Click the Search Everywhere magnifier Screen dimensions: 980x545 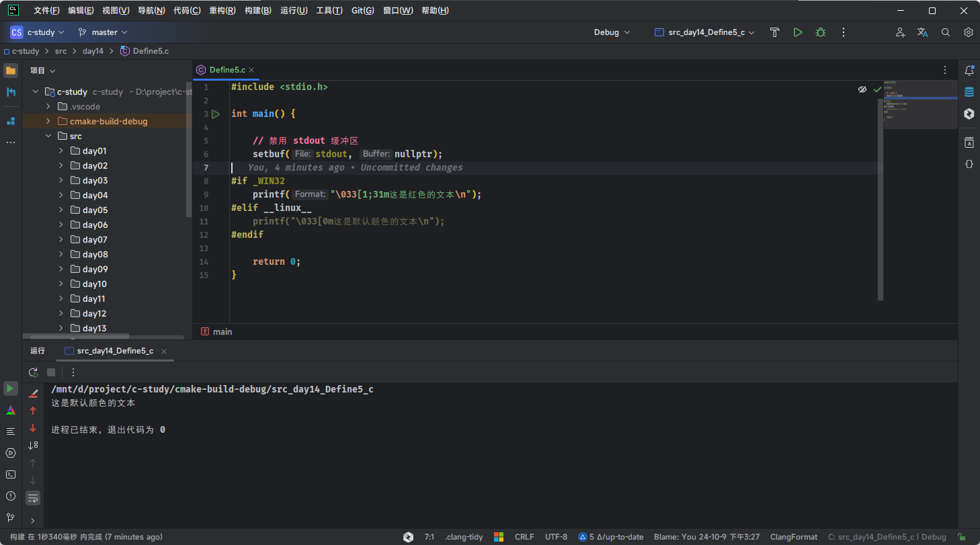[946, 32]
